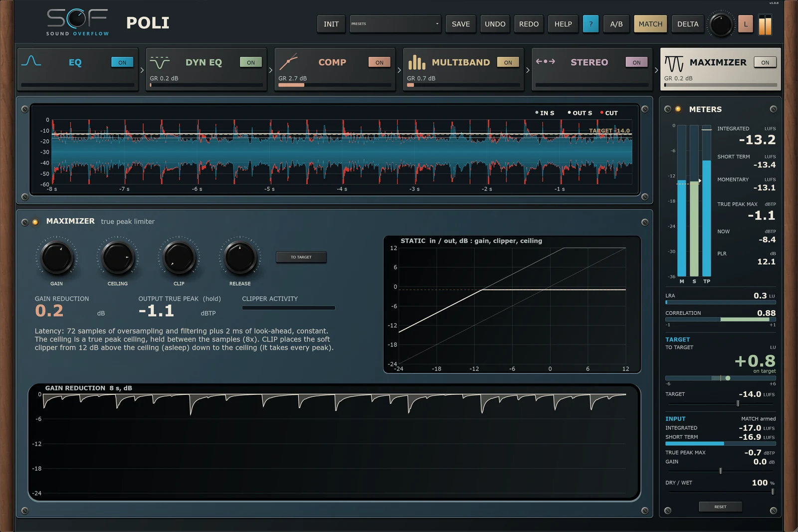Click the REDO button

pyautogui.click(x=529, y=24)
